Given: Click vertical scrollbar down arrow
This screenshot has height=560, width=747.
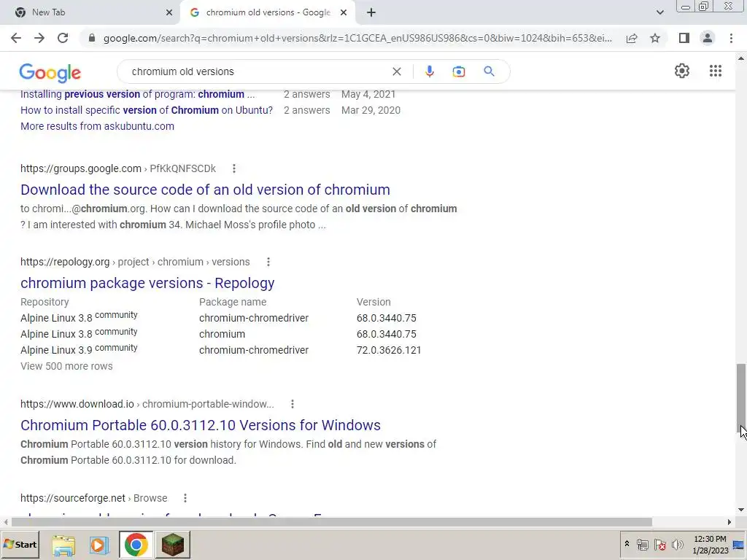Looking at the screenshot, I should click(741, 510).
